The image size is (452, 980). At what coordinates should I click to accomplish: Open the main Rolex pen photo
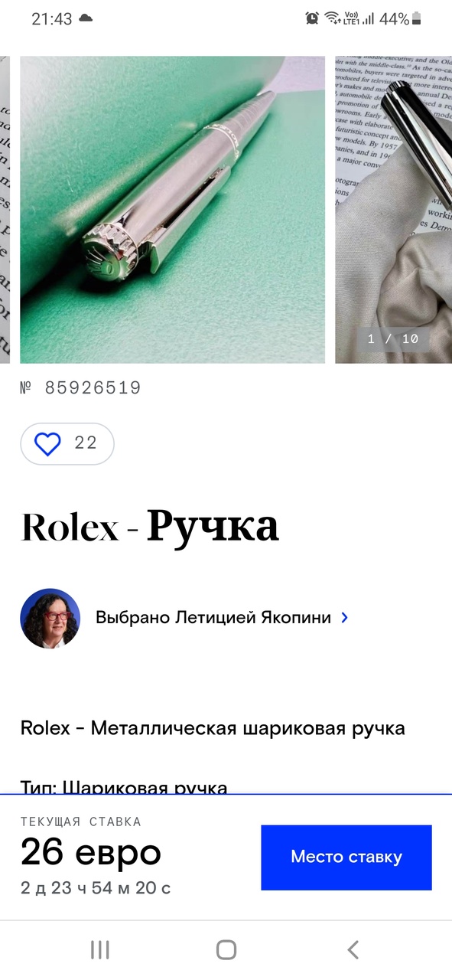click(x=172, y=209)
